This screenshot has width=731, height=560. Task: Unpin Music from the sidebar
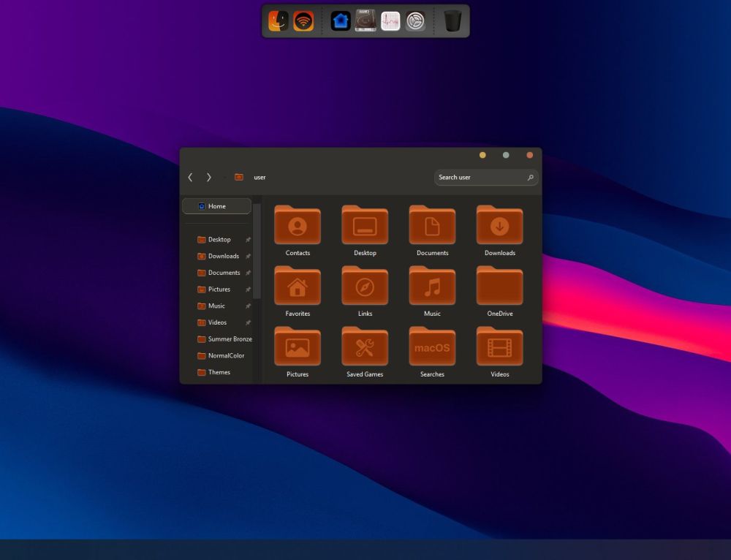(x=248, y=306)
